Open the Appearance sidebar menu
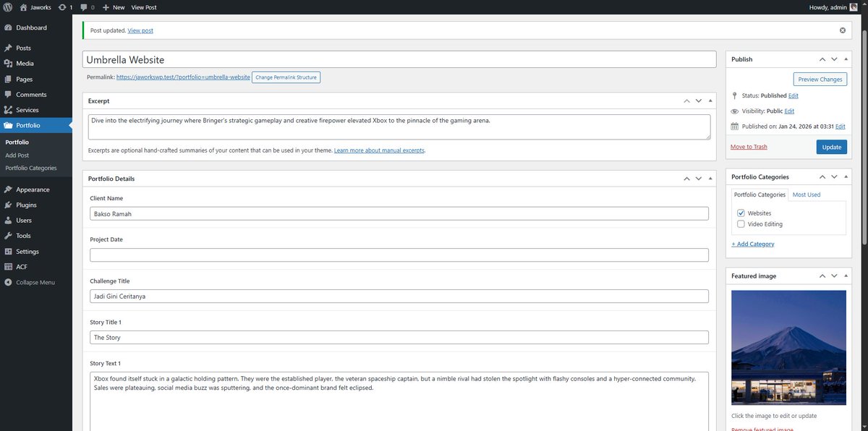This screenshot has height=431, width=868. pyautogui.click(x=36, y=189)
